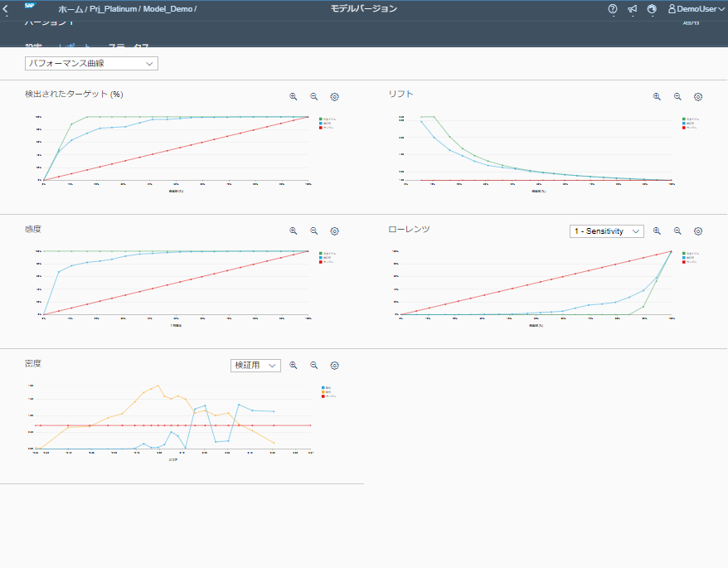Open the help question mark icon
This screenshot has height=568, width=728.
(613, 9)
